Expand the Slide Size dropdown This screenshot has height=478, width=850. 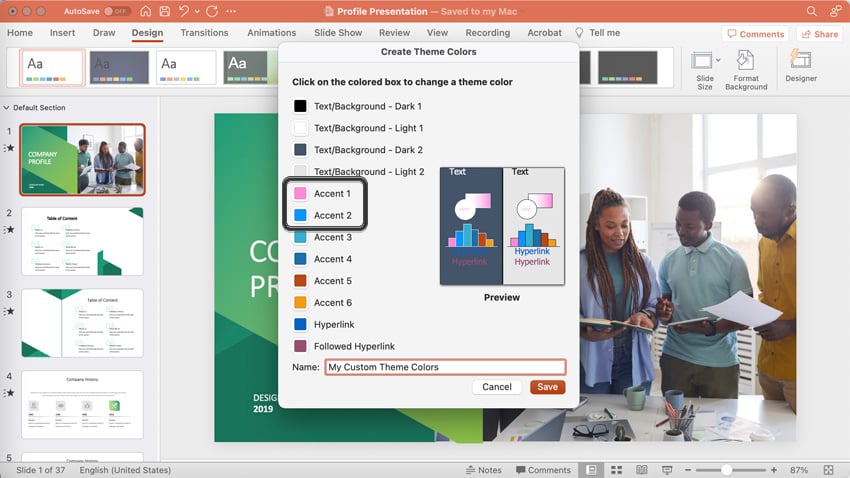[705, 70]
